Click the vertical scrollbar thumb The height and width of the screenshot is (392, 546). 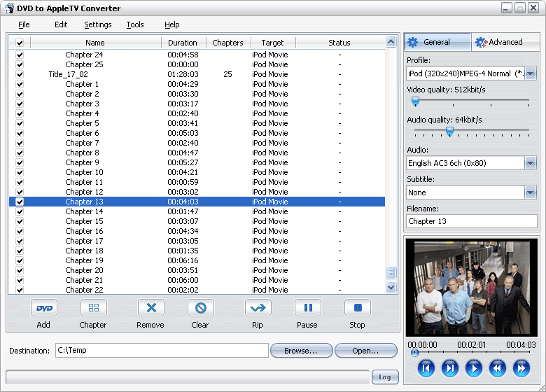pos(391,272)
